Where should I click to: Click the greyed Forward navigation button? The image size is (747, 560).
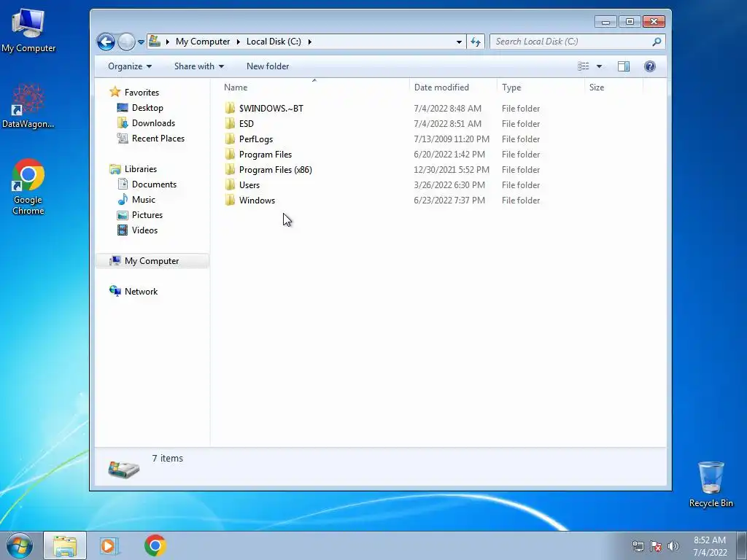(126, 42)
